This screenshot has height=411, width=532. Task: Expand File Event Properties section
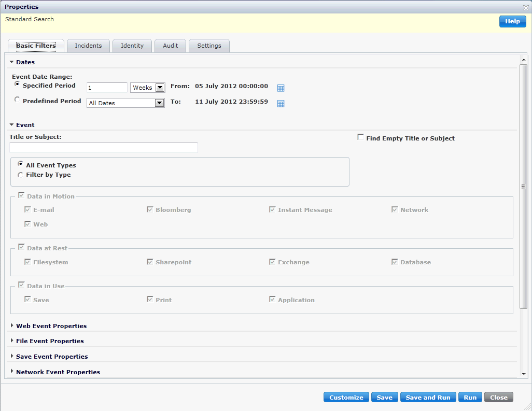tap(12, 341)
